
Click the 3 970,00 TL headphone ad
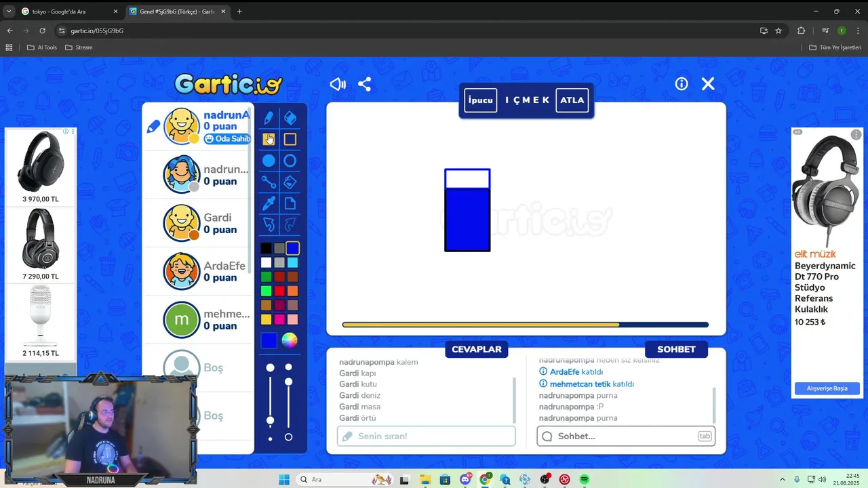(41, 167)
